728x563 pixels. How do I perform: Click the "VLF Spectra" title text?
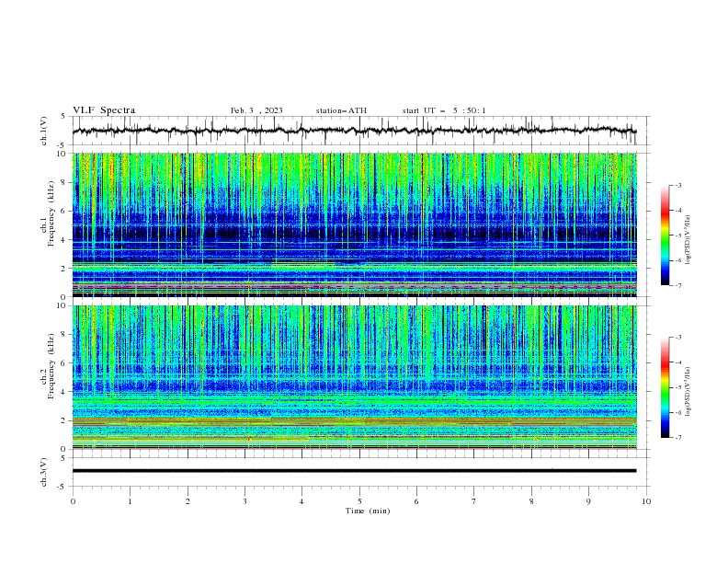click(104, 110)
